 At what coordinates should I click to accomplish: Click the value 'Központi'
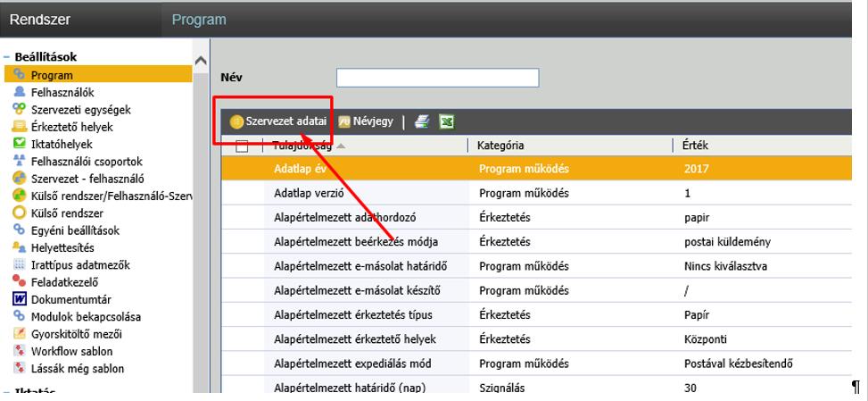click(x=706, y=339)
